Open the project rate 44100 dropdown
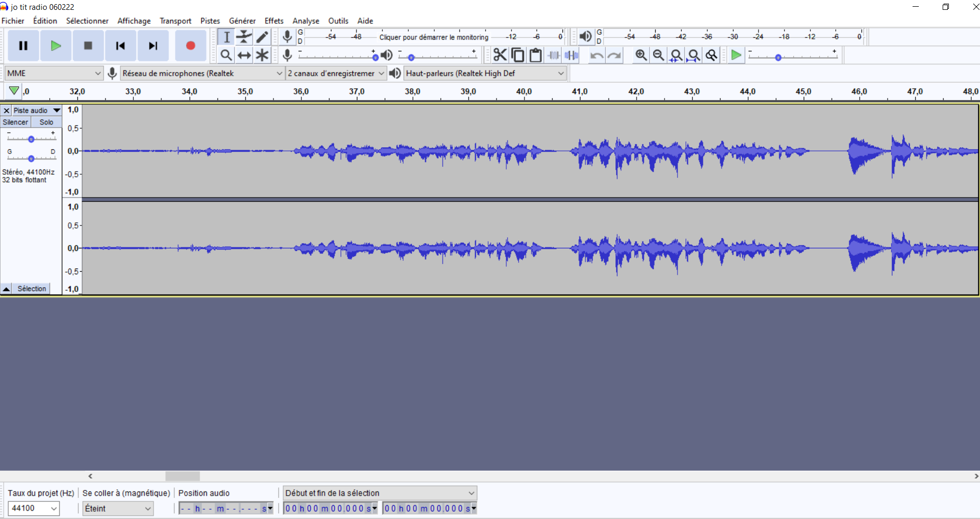 click(x=34, y=509)
